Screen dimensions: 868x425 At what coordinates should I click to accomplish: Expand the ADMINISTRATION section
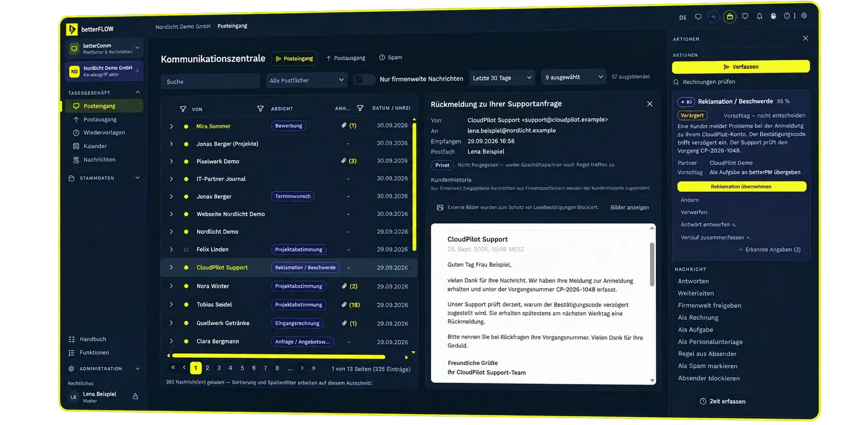tap(138, 369)
